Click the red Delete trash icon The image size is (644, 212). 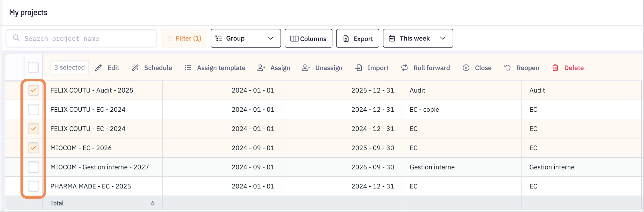pyautogui.click(x=555, y=68)
